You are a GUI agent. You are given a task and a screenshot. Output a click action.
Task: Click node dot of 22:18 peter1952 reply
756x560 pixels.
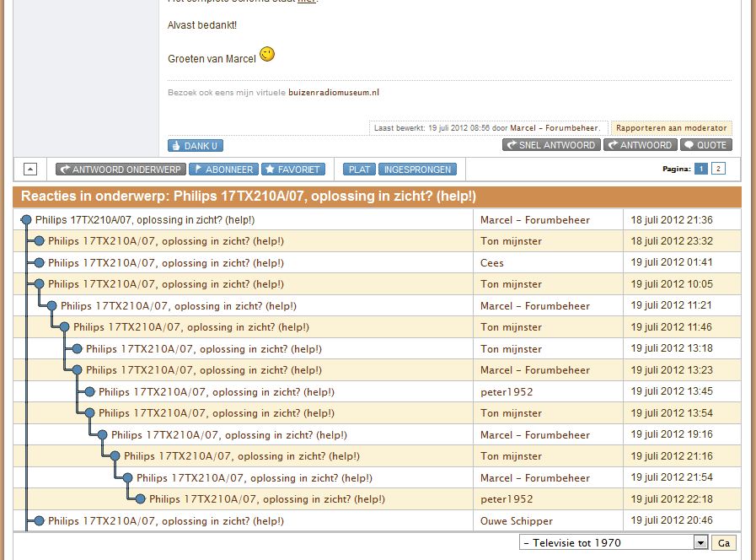coord(140,498)
